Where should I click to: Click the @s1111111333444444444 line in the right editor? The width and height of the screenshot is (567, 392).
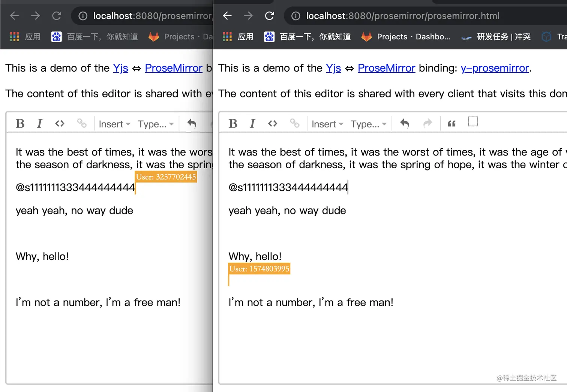(288, 187)
